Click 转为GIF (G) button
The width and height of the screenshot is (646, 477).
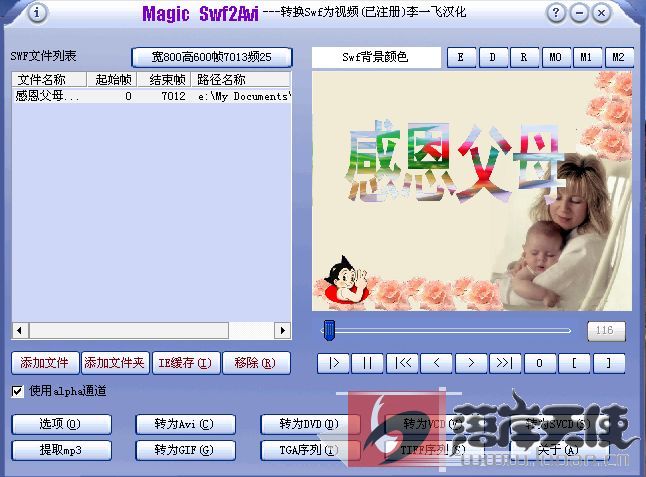[x=185, y=450]
